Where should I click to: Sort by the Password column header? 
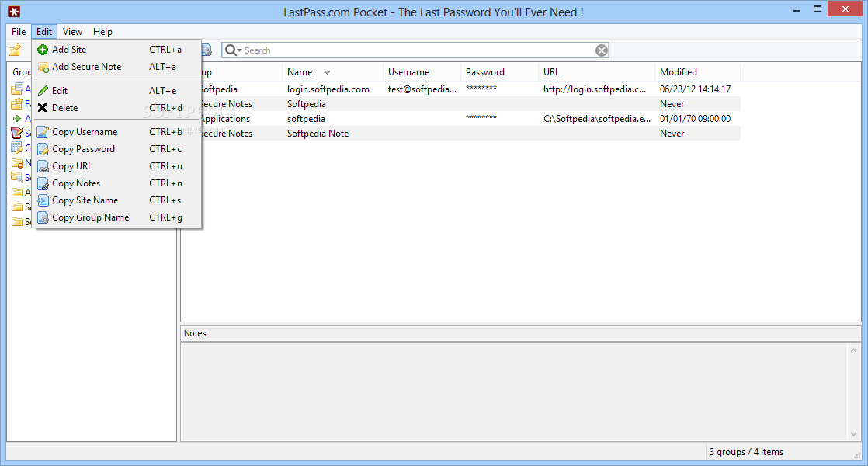click(x=498, y=72)
